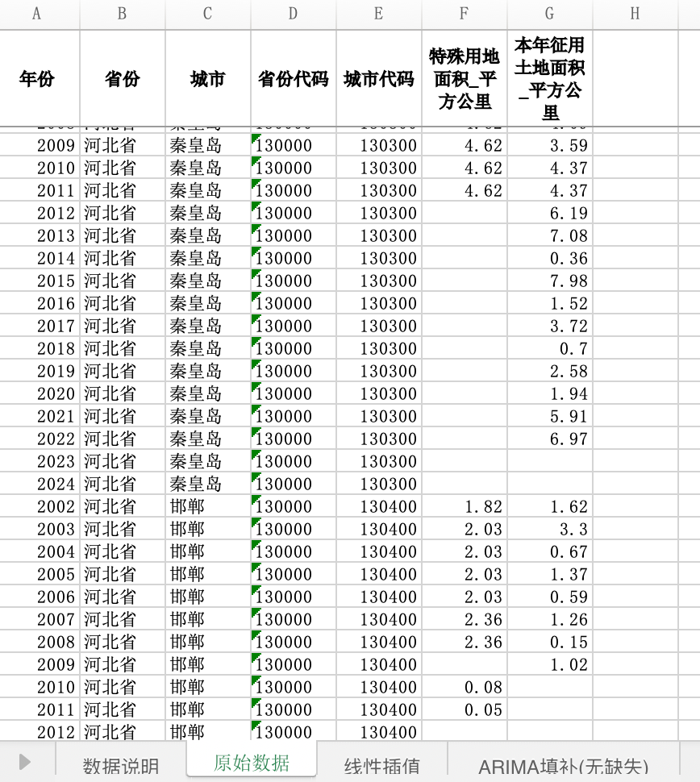
Task: Select the 原始数据 sheet tab
Action: click(x=252, y=762)
